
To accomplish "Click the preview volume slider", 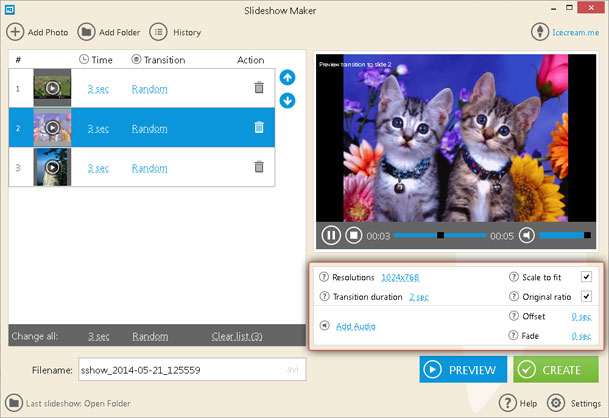I will tap(565, 235).
